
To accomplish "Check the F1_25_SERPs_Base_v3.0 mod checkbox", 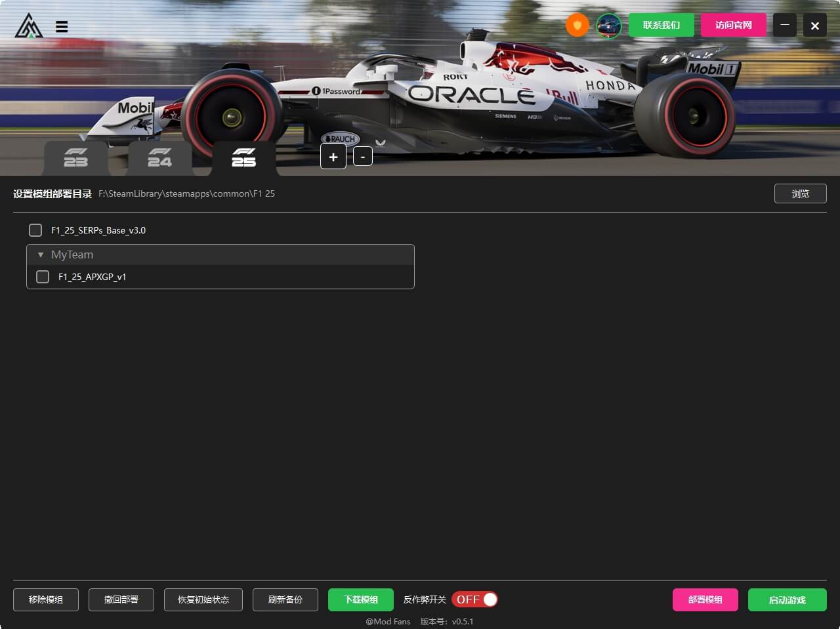I will click(35, 230).
